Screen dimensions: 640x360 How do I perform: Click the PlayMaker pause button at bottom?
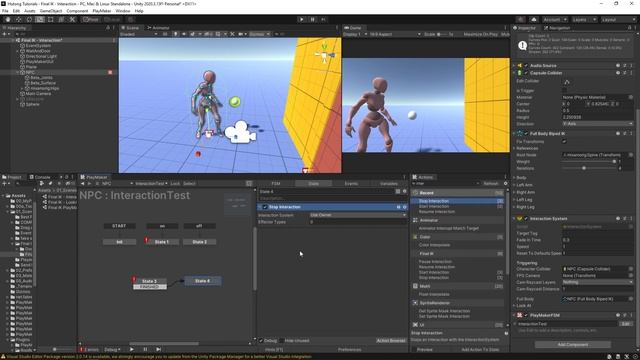(x=145, y=349)
